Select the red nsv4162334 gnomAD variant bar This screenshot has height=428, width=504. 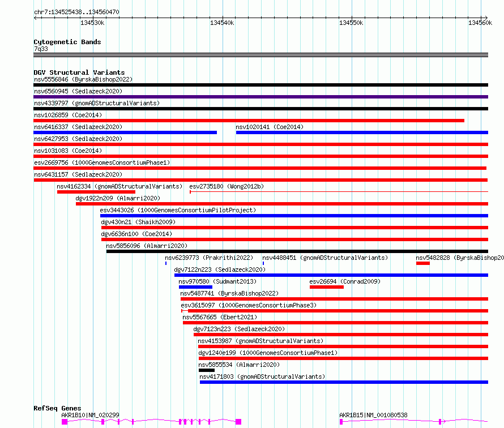(96, 192)
